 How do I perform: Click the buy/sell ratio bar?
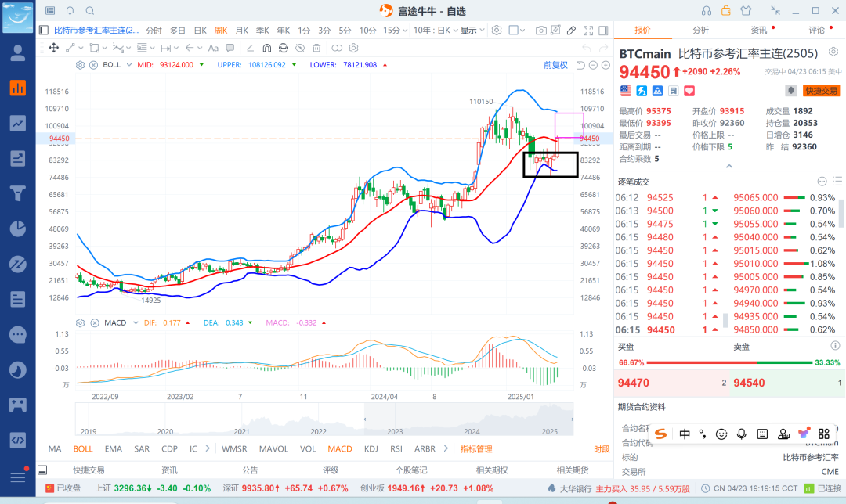[x=729, y=363]
